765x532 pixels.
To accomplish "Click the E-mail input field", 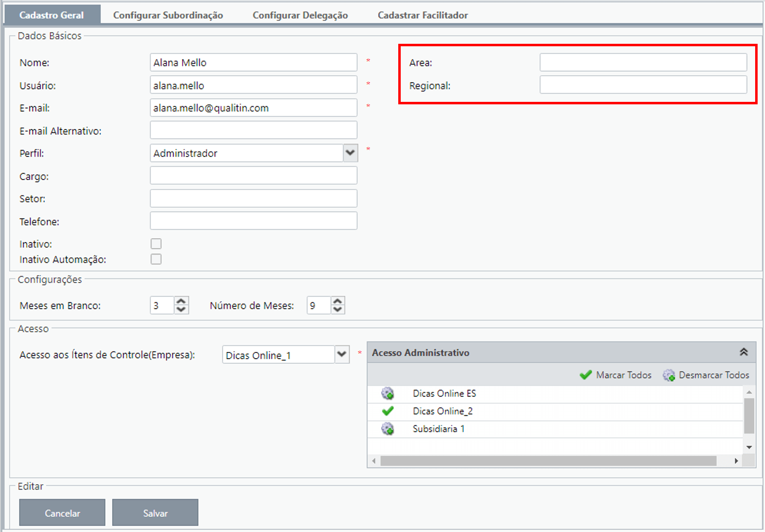I will pos(254,108).
